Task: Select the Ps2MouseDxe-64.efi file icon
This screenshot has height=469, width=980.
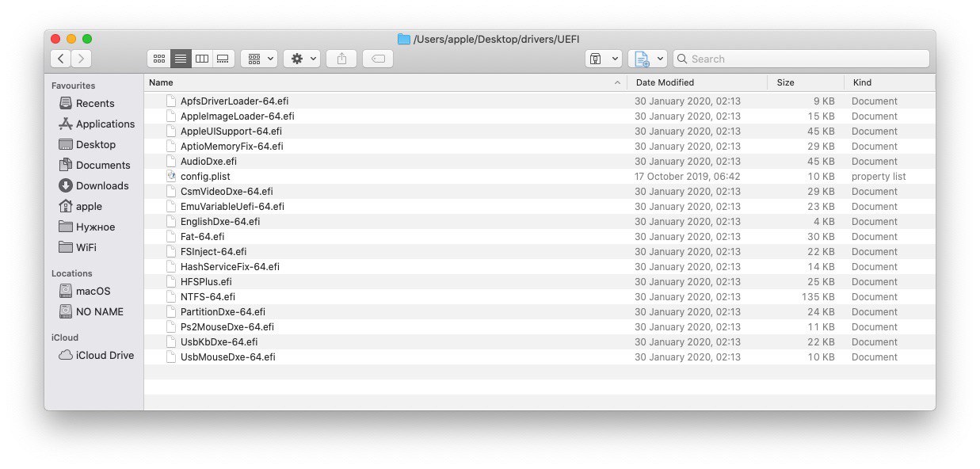Action: 170,327
